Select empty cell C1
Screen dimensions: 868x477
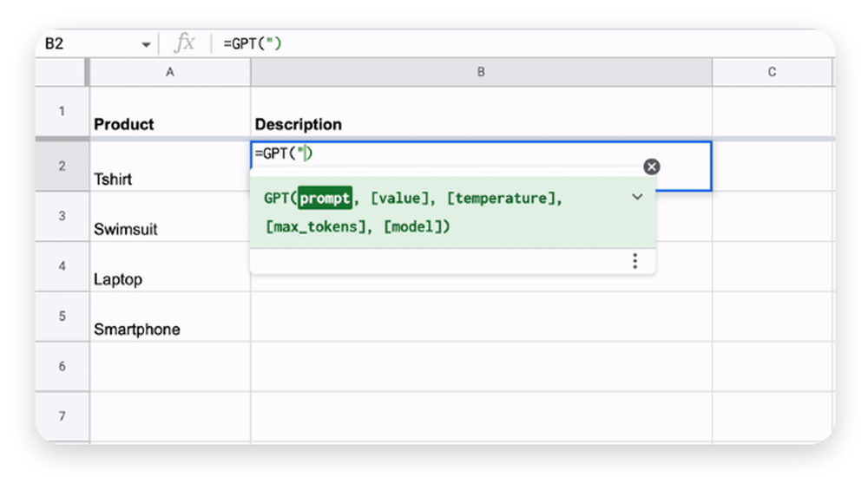772,111
